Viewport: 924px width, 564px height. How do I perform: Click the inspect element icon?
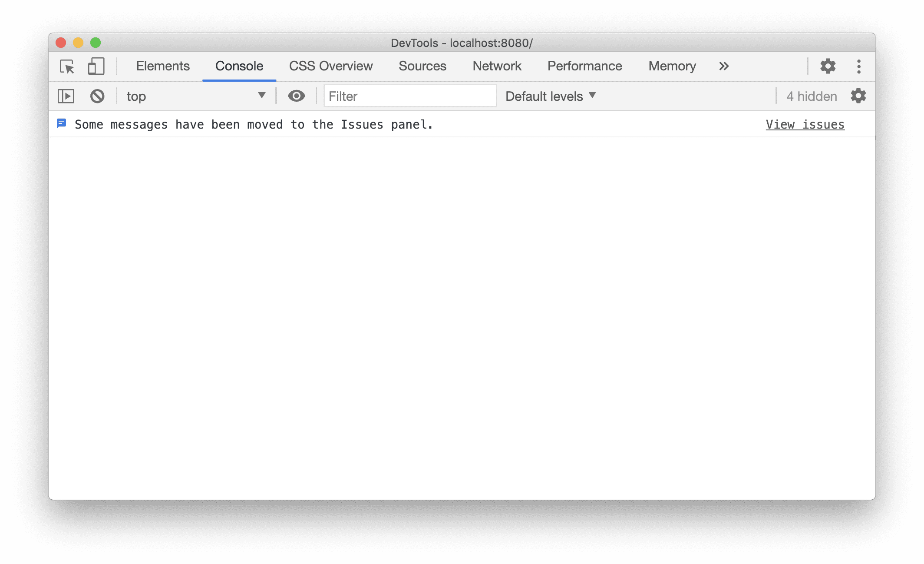click(66, 66)
